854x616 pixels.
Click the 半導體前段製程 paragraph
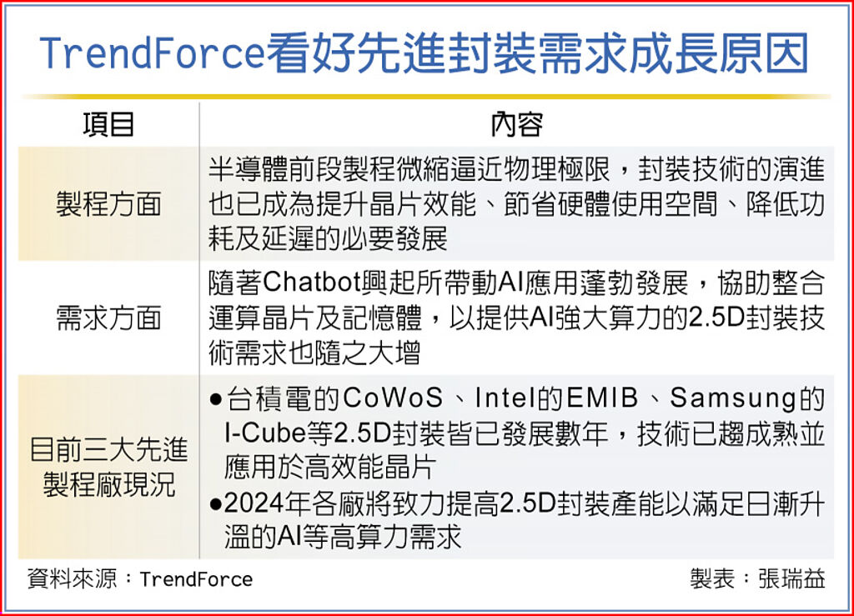point(516,204)
